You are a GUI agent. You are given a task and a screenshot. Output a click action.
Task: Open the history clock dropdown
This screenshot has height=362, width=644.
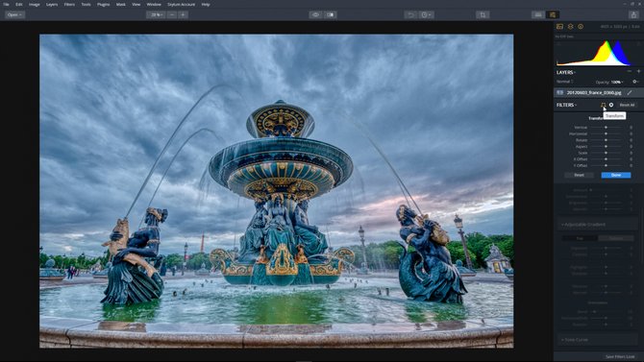[426, 14]
